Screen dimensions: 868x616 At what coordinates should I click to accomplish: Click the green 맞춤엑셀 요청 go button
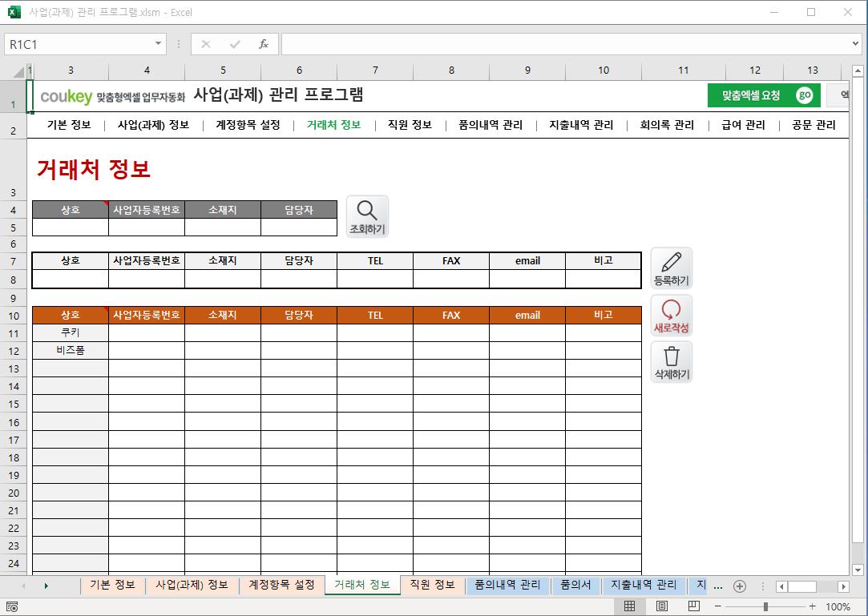coord(764,95)
